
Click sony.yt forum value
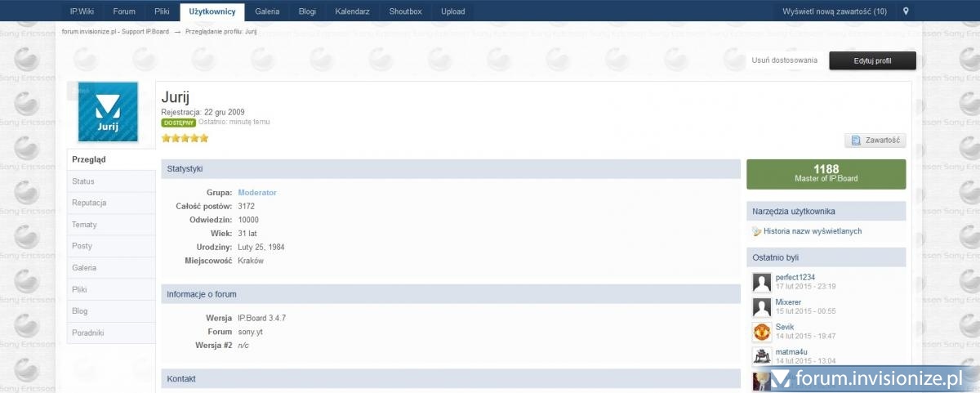pyautogui.click(x=249, y=332)
